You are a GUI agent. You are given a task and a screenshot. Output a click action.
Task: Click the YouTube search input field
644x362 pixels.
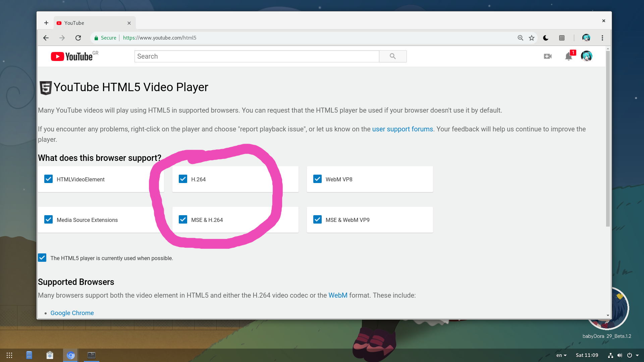tap(257, 56)
